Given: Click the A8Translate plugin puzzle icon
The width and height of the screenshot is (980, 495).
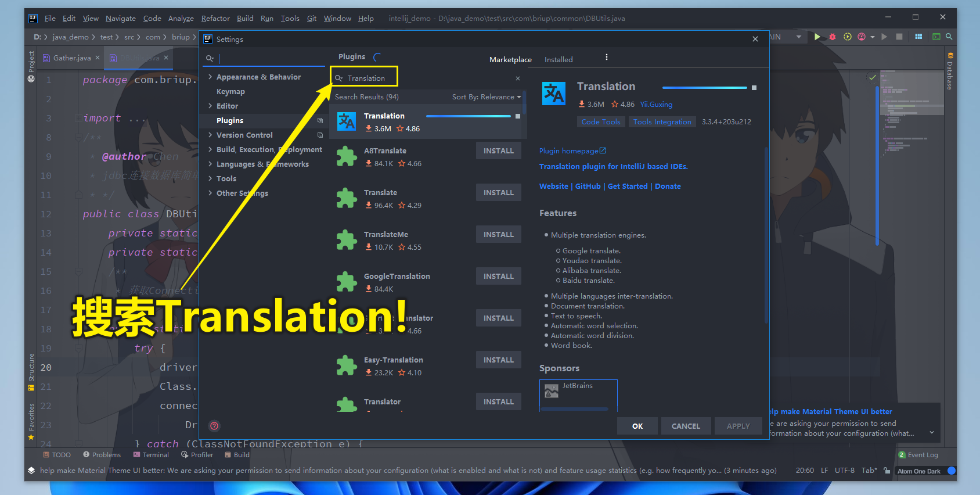Looking at the screenshot, I should point(347,156).
